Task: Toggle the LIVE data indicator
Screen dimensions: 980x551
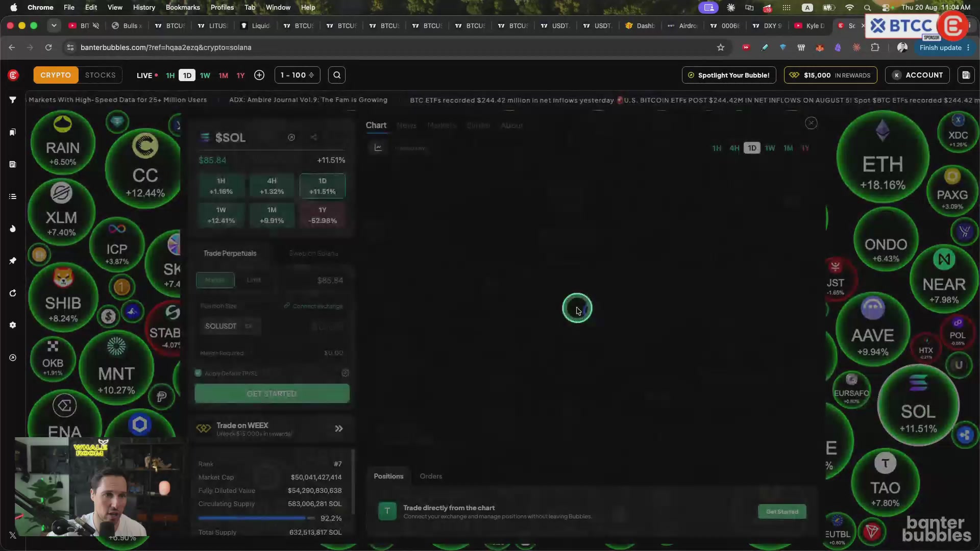Action: [147, 76]
